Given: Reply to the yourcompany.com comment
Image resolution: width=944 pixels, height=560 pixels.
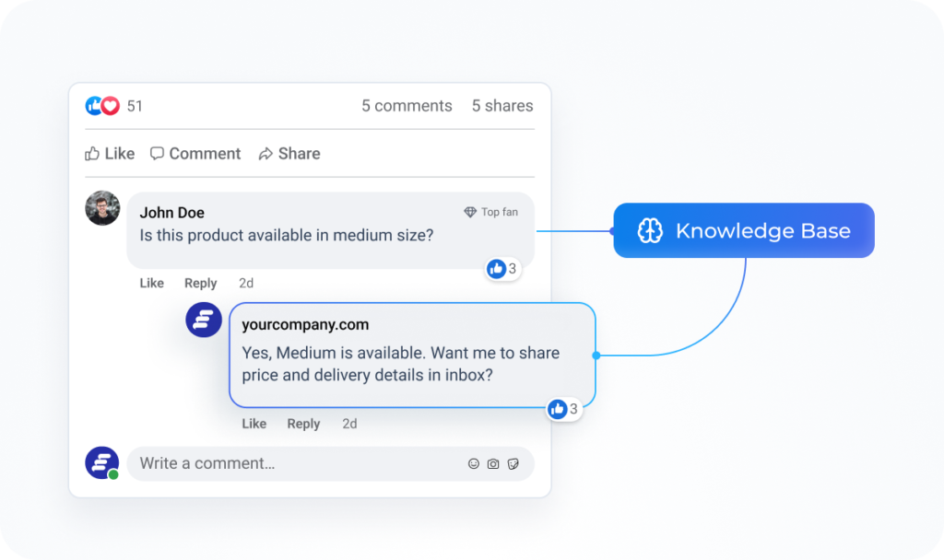Looking at the screenshot, I should click(x=303, y=424).
